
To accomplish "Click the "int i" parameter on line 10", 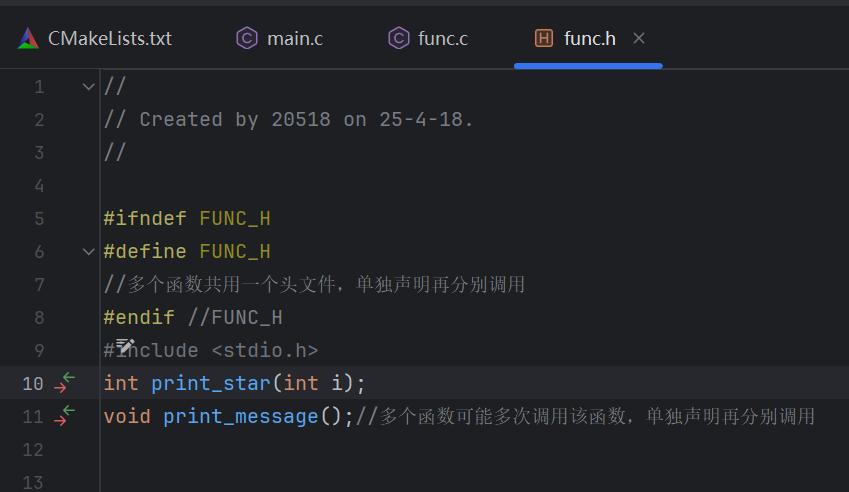I will click(x=313, y=383).
